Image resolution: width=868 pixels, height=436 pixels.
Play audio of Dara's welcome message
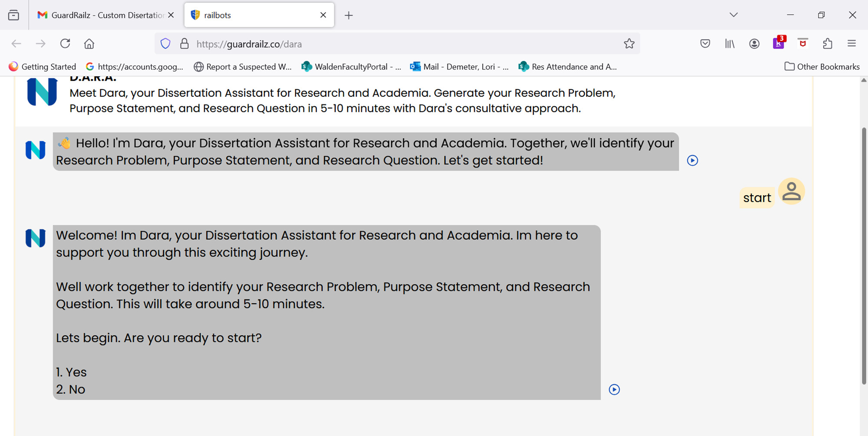click(x=614, y=389)
